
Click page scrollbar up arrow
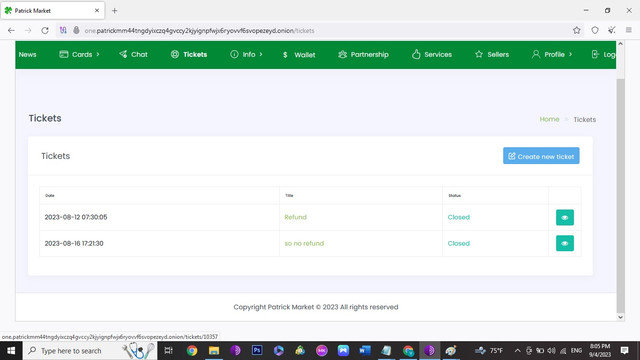(x=620, y=44)
